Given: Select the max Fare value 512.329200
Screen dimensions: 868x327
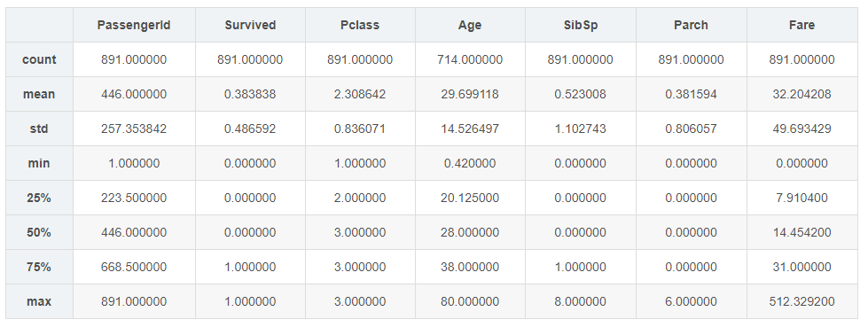Looking at the screenshot, I should [x=802, y=301].
